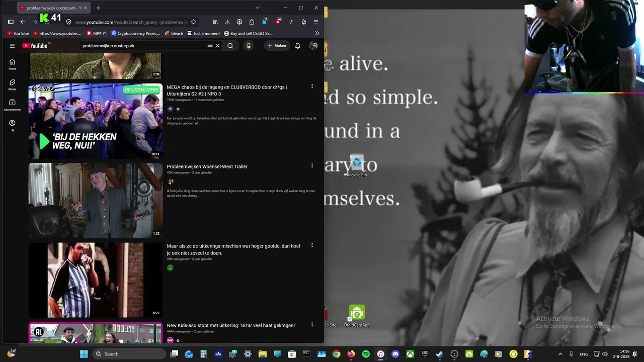Viewport: 644px width, 362px height.
Task: Open Home in the YouTube sidebar
Action: pyautogui.click(x=12, y=64)
